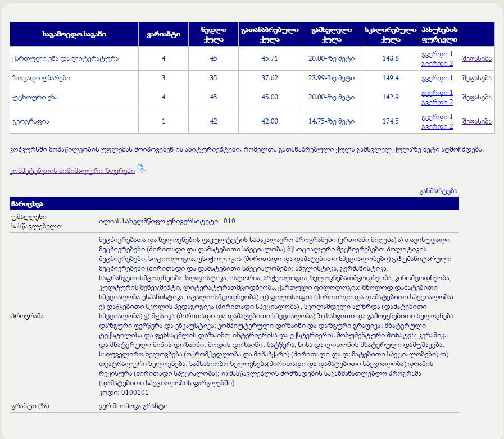Click passing score 23.99-ზე მეტი

coord(332,78)
